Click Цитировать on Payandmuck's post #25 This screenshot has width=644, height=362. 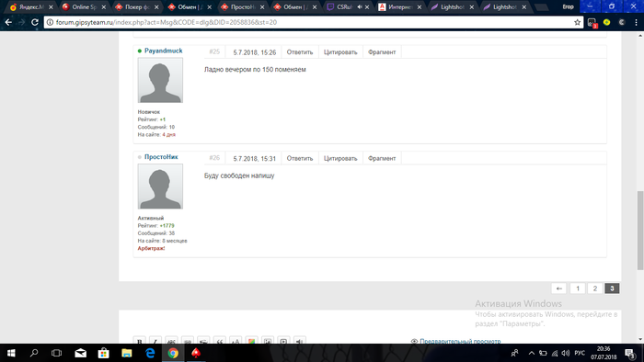[340, 52]
